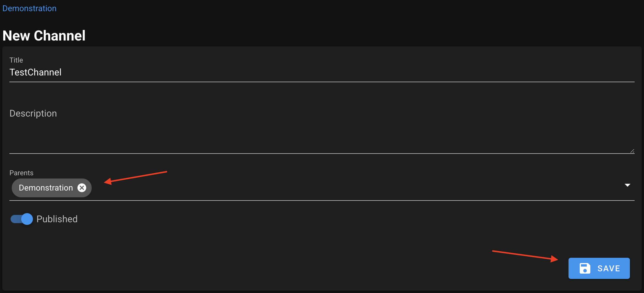Open the Demonstration breadcrumb link
This screenshot has width=644, height=293.
point(29,8)
